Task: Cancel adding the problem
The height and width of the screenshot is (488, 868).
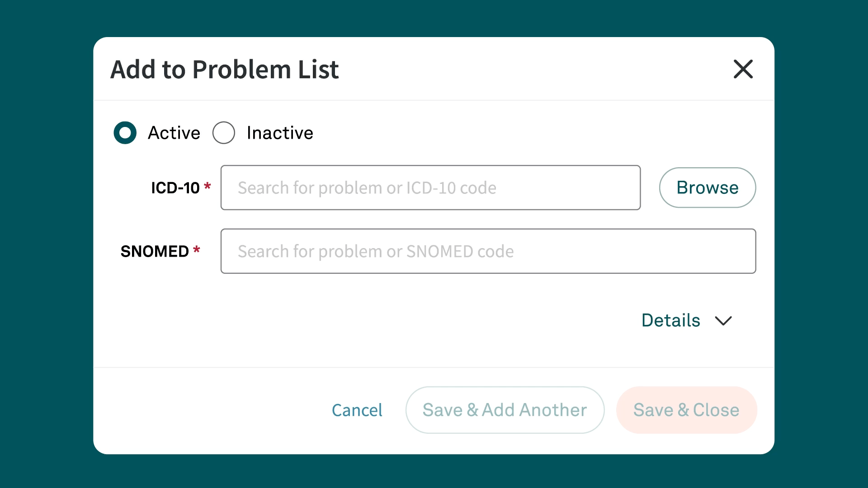Action: click(x=357, y=410)
